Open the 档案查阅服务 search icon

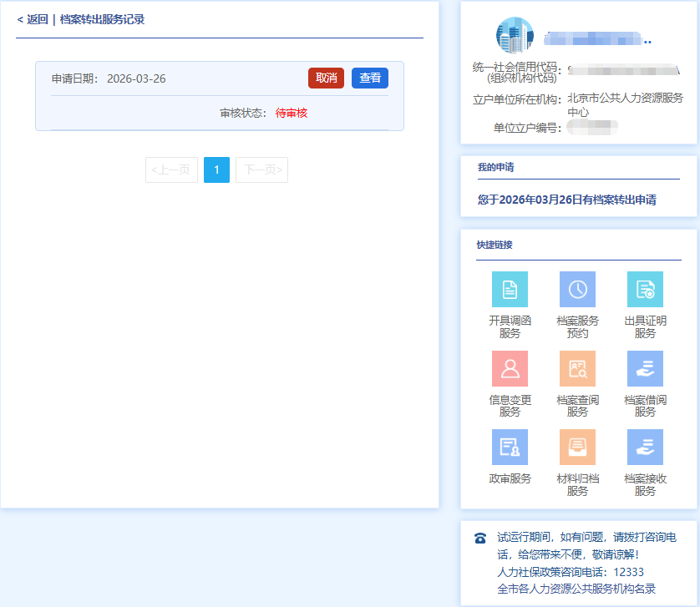point(577,368)
